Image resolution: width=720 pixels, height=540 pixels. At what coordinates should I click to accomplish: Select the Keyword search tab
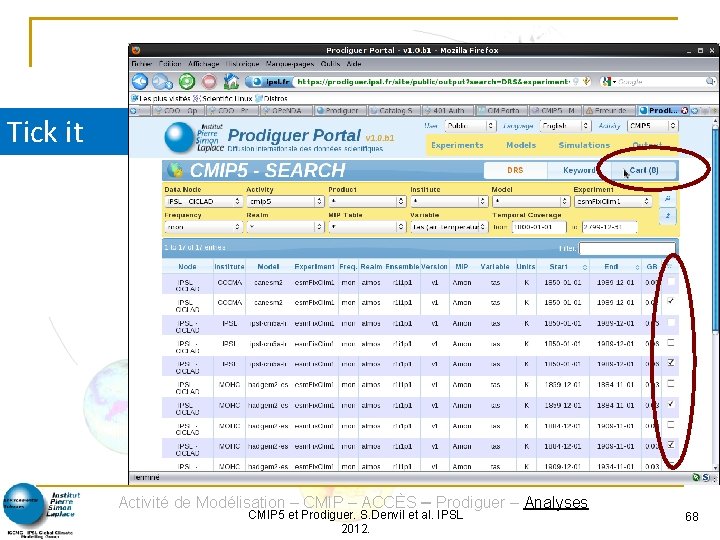click(578, 170)
